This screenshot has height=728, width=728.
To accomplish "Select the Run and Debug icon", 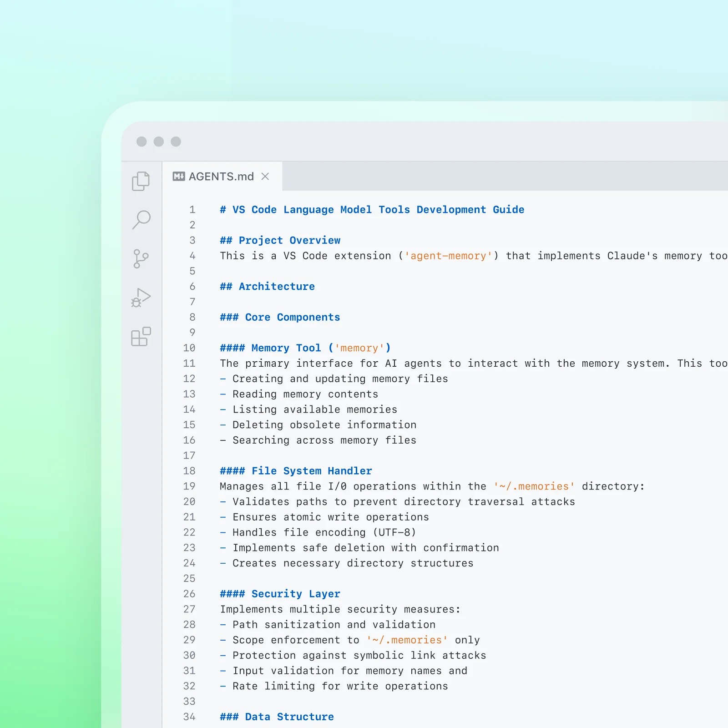I will pos(141,298).
